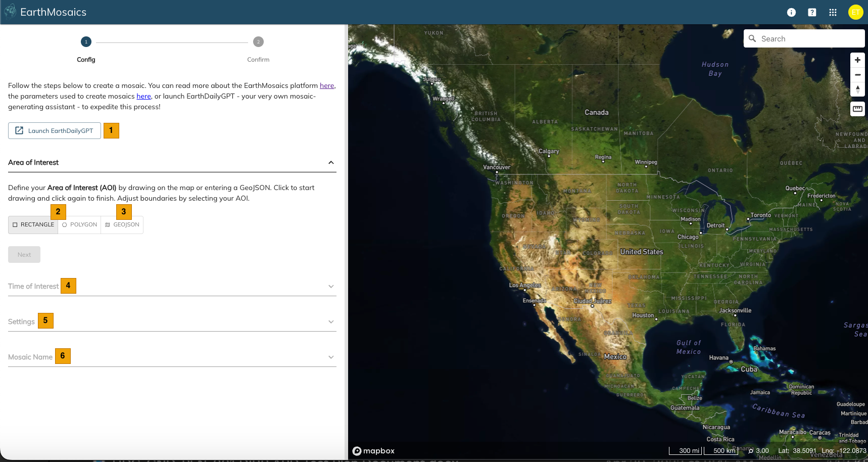Click Toronto on the map
The image size is (868, 462).
coord(760,215)
